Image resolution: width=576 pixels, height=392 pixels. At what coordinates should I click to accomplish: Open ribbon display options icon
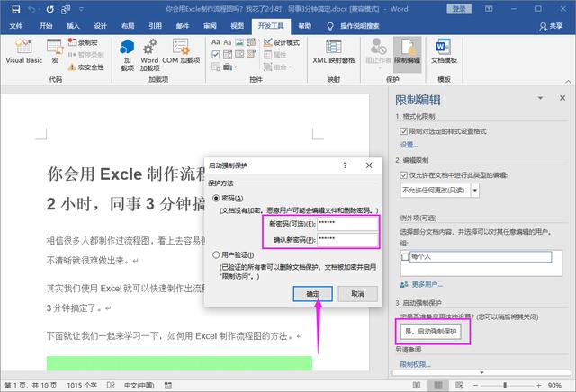click(x=489, y=8)
